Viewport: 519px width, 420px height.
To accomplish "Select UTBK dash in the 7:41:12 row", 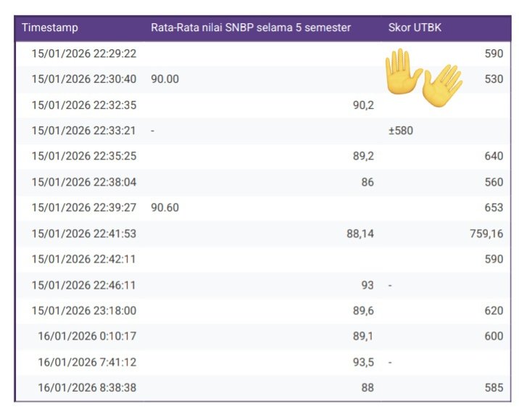I will coord(390,363).
